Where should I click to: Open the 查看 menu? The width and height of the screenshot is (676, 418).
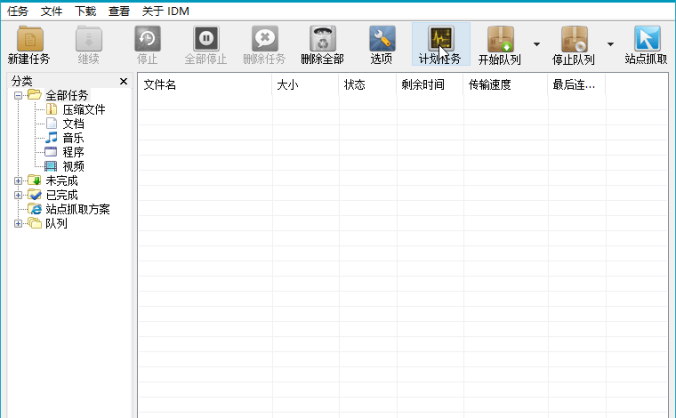tap(119, 11)
